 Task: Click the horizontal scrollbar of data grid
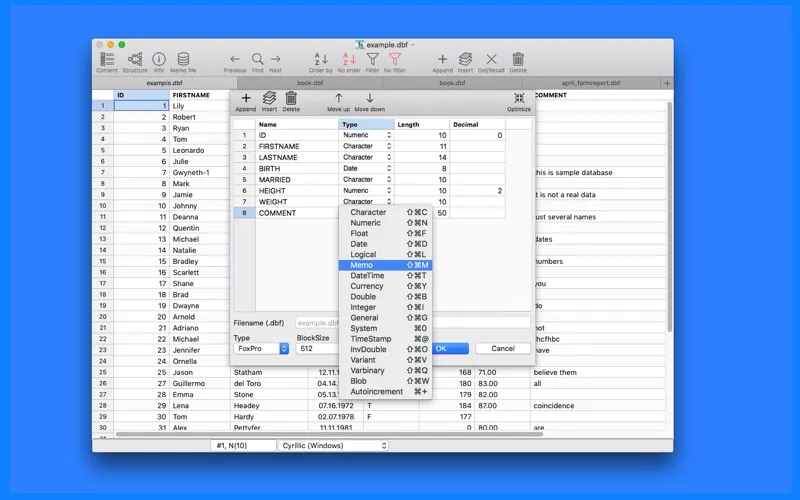(x=329, y=434)
